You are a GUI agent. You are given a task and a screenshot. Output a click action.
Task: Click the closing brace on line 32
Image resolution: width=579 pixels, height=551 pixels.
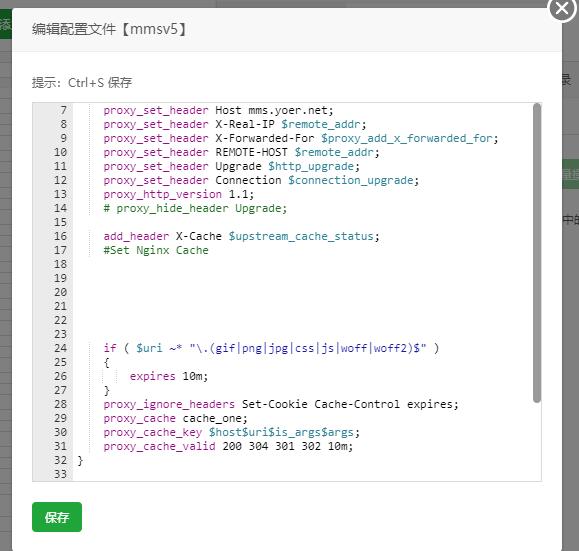tap(80, 461)
